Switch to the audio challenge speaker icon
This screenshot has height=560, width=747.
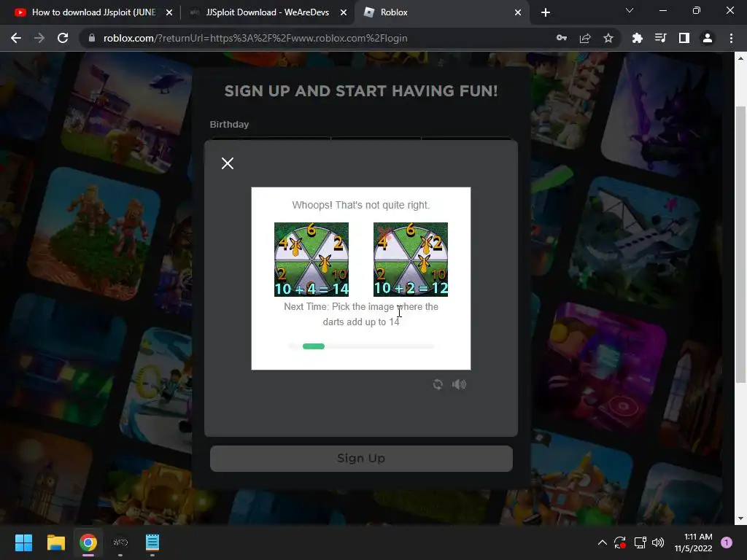point(459,384)
